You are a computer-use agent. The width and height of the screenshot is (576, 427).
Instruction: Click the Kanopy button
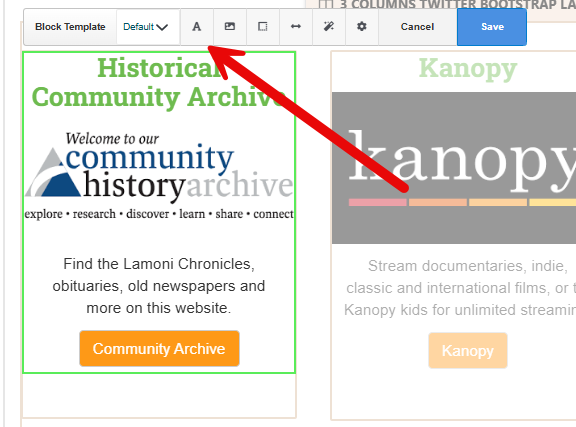click(x=468, y=351)
